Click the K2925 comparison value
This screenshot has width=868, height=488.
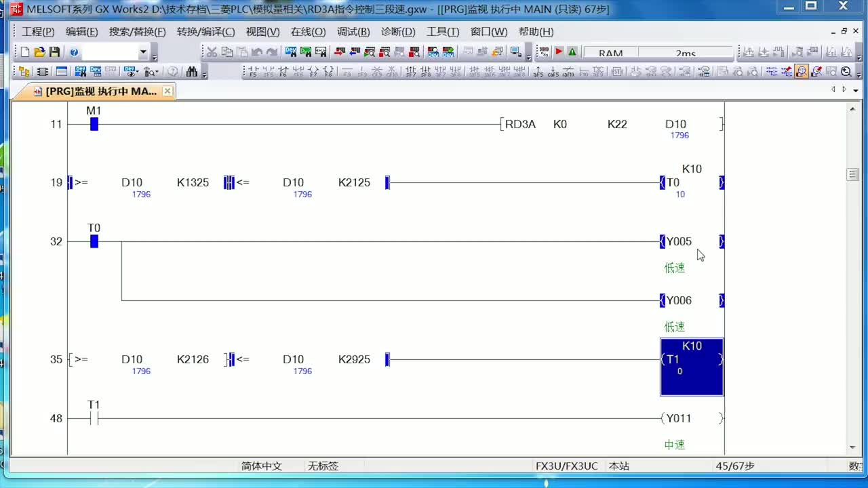[x=354, y=359]
